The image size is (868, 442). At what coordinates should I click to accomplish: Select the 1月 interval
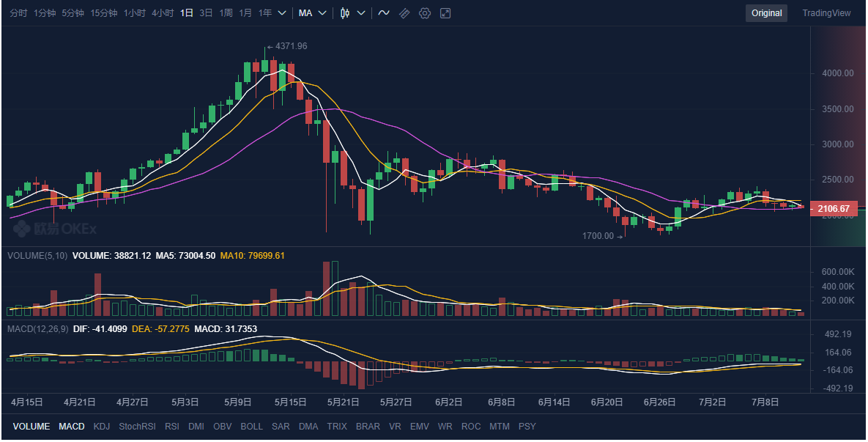tap(246, 13)
